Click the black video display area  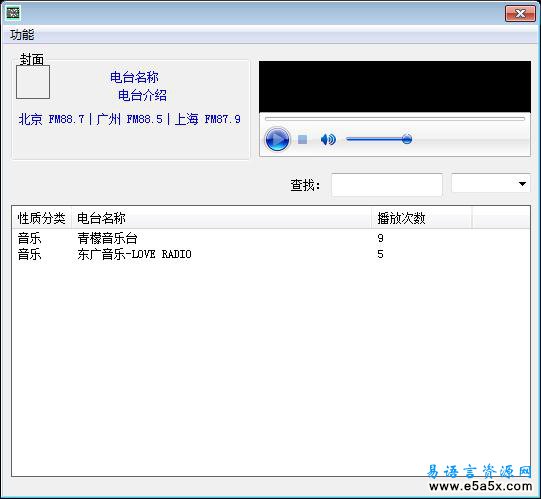click(x=395, y=87)
